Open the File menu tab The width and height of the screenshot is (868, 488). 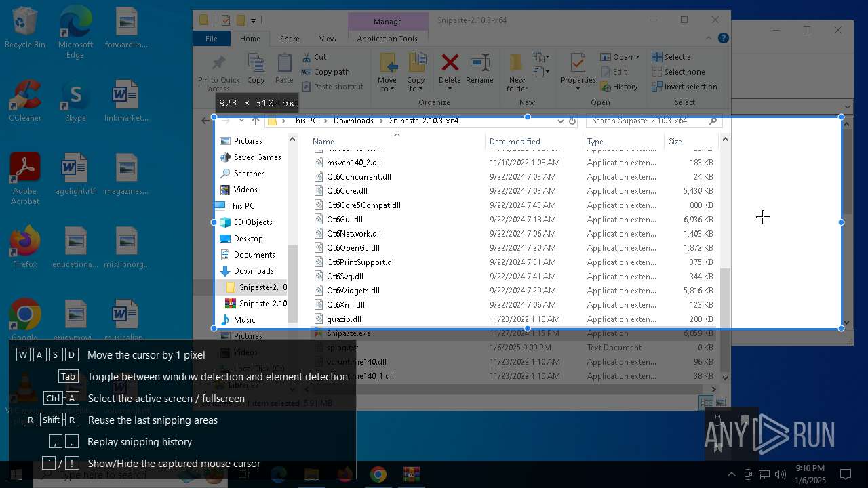(x=212, y=39)
